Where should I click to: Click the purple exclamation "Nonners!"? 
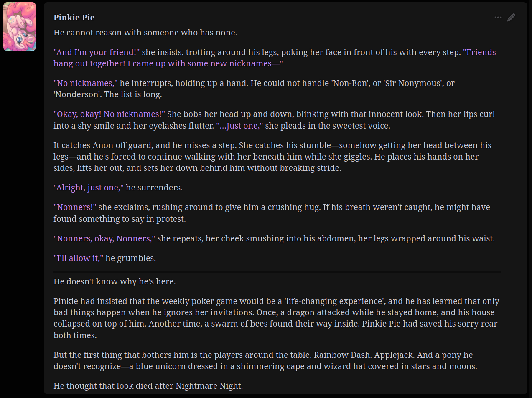pos(75,207)
